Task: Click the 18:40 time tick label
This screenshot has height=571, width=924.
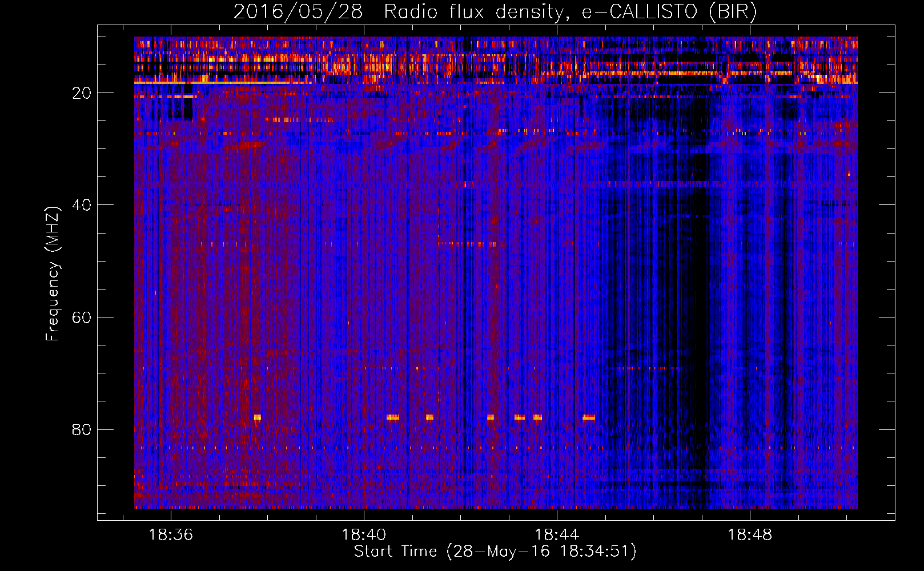Action: [364, 535]
